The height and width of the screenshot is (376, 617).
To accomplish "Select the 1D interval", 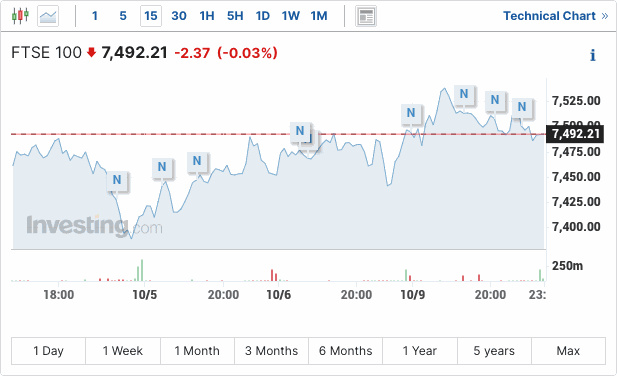I will 262,16.
